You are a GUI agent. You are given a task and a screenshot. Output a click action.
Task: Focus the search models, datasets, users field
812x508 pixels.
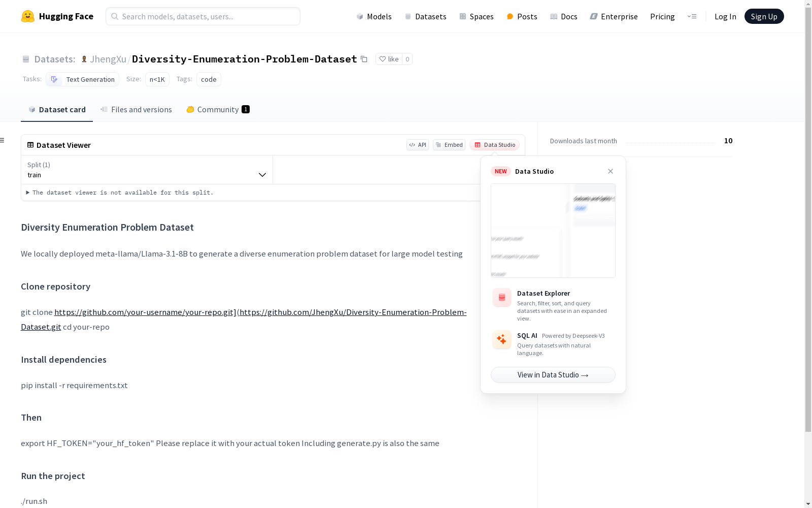(x=203, y=16)
